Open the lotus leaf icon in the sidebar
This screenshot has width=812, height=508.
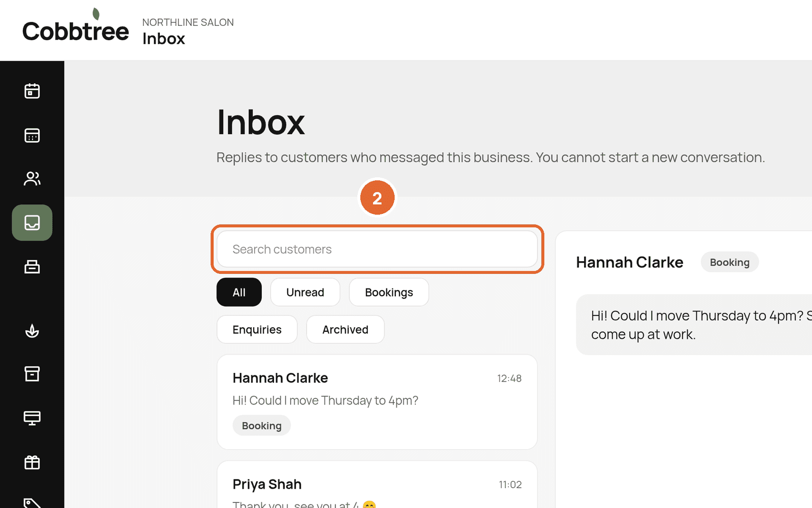[x=32, y=331]
